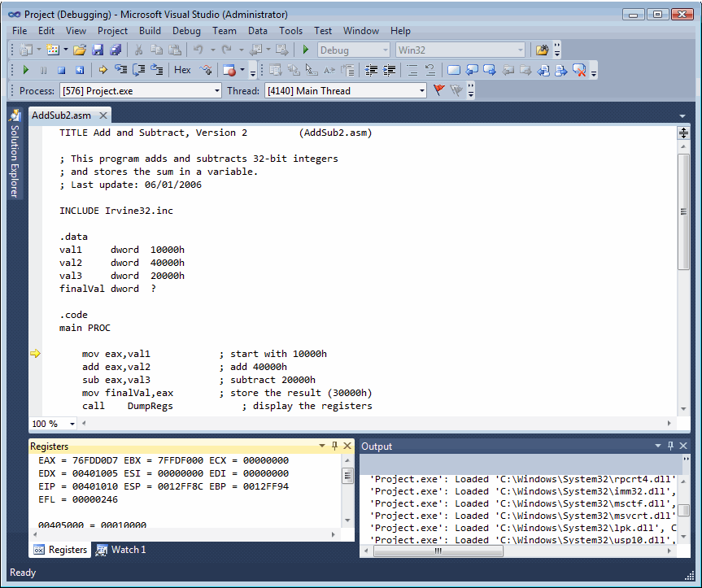Click the Step Into icon

(x=120, y=70)
